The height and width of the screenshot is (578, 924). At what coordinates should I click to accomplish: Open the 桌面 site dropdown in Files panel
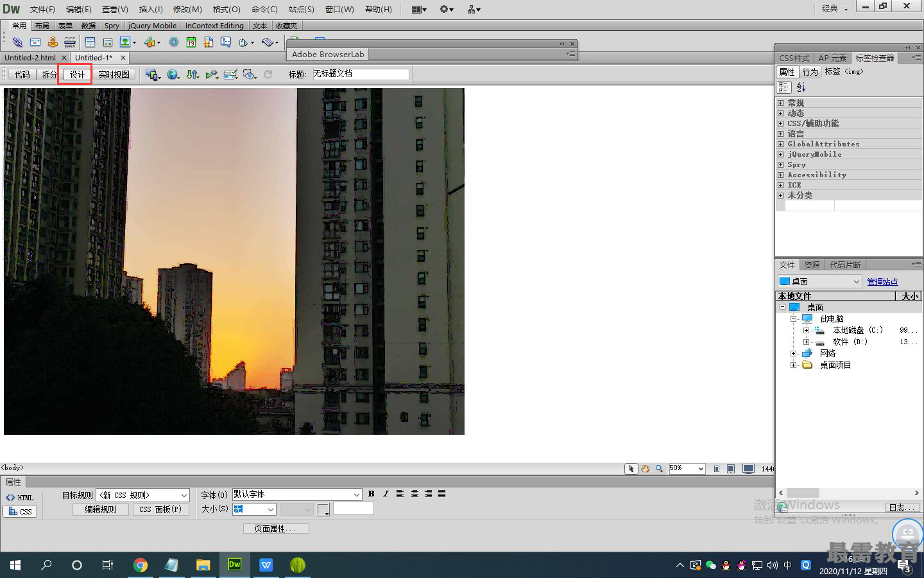coord(819,281)
